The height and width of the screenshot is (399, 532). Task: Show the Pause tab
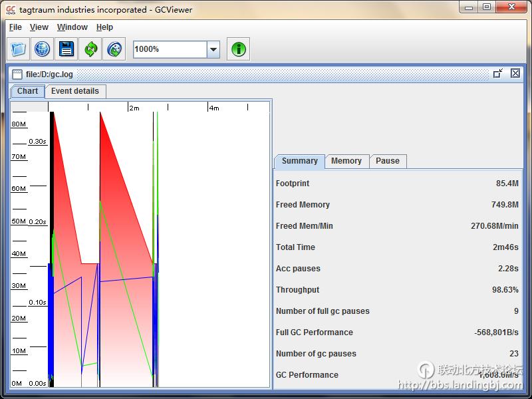tap(388, 161)
